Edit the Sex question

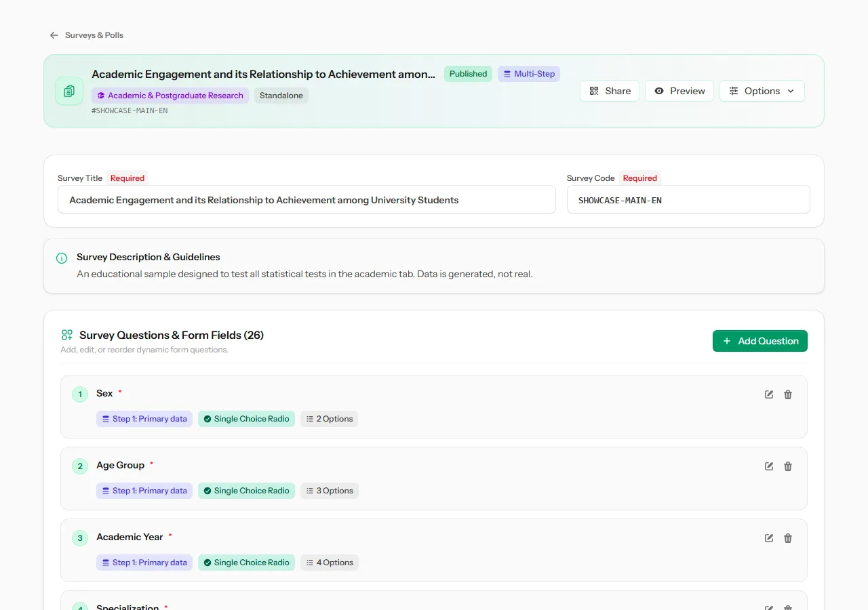click(x=769, y=394)
